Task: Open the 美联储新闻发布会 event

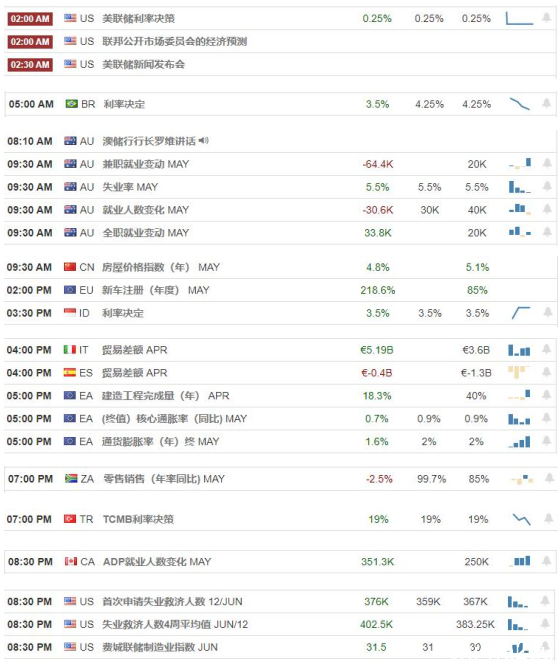Action: 143,64
